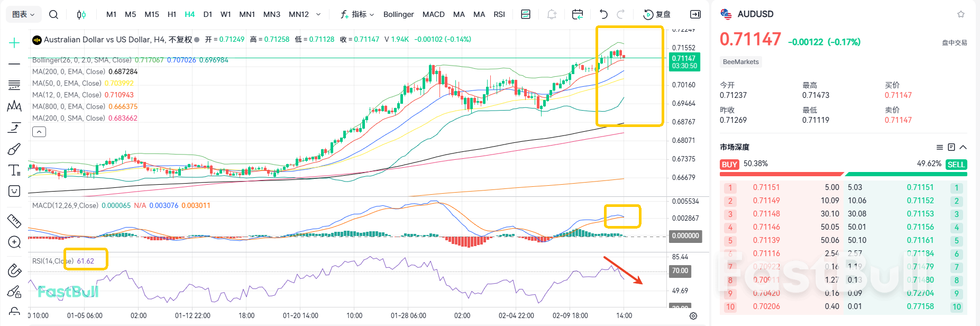Open the emoji sticker tool
This screenshot has height=326, width=980.
14,191
